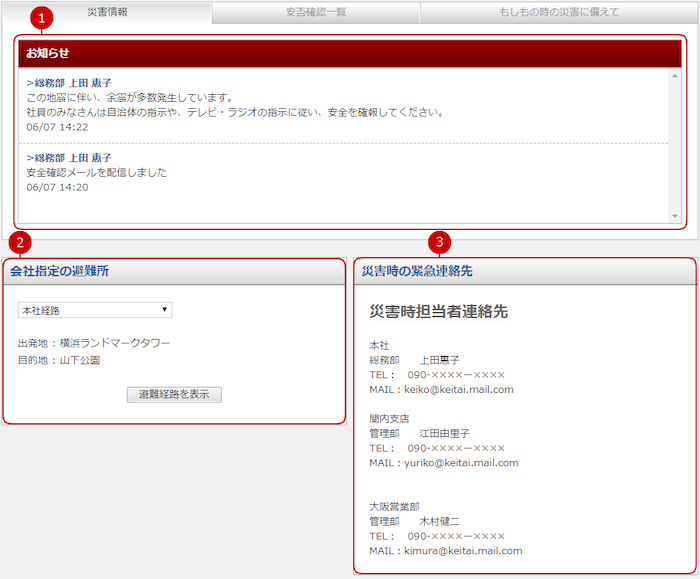Click the notice list scroll-up arrow
700x579 pixels.
pyautogui.click(x=675, y=76)
